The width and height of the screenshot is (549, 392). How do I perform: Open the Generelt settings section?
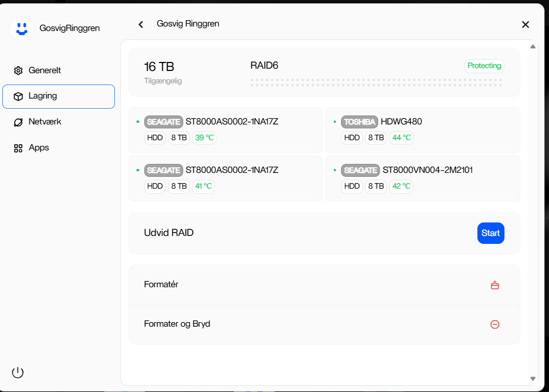45,70
